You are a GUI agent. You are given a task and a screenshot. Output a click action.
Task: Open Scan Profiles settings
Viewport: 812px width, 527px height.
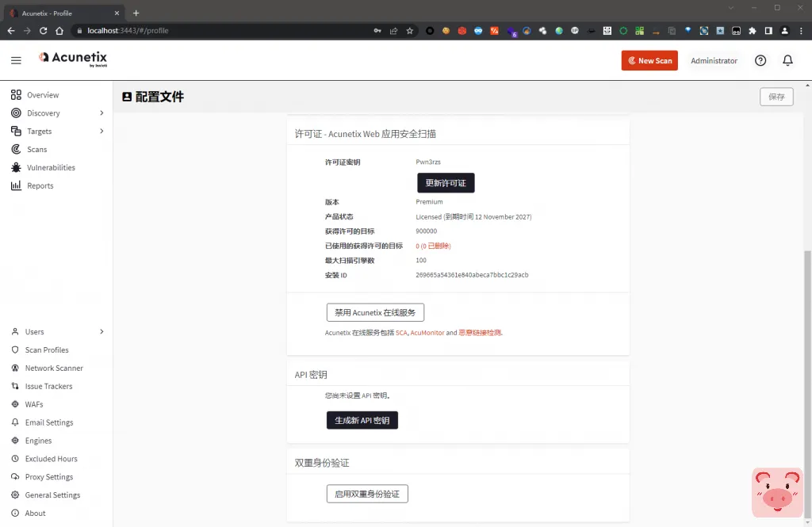[47, 349]
